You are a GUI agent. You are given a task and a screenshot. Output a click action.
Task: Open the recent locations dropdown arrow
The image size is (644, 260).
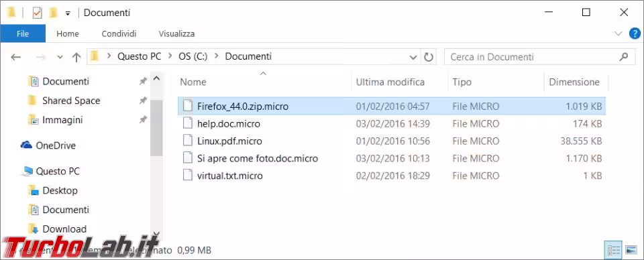tap(60, 57)
